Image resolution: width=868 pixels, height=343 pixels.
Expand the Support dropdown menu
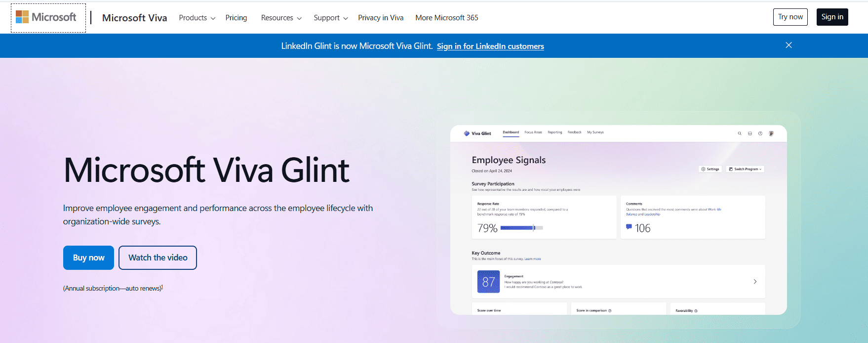click(330, 18)
